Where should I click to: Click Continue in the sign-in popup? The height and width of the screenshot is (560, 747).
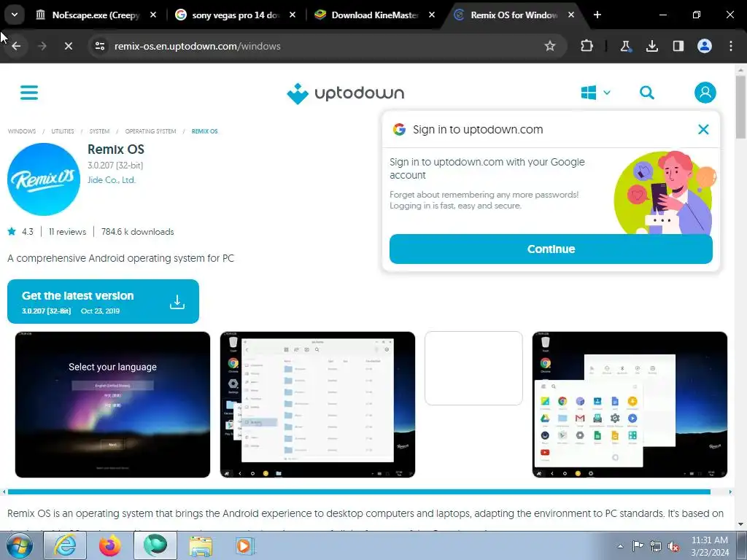click(551, 249)
